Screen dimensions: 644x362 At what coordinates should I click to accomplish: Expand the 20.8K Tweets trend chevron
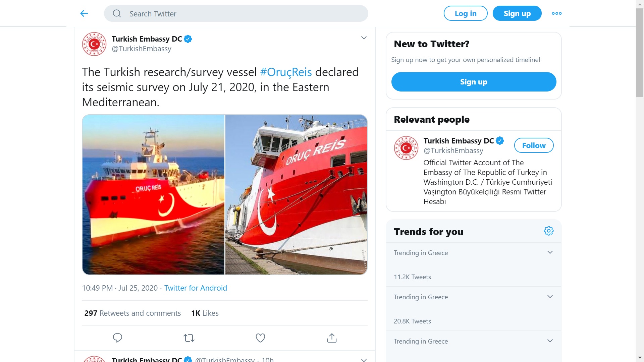tap(550, 297)
